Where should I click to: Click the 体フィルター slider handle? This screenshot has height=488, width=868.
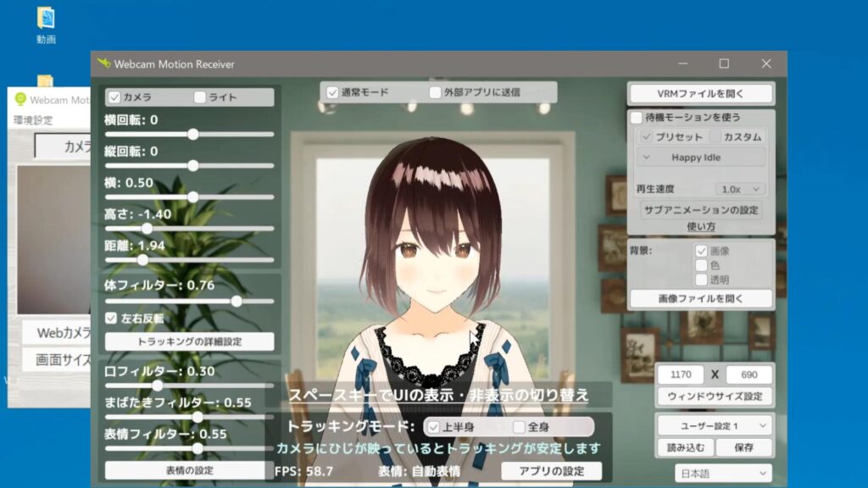point(236,301)
